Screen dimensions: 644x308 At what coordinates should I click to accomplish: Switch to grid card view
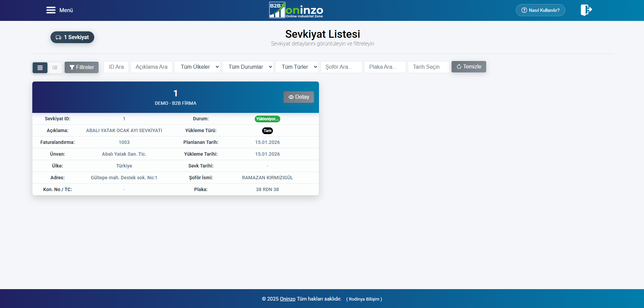click(x=40, y=68)
